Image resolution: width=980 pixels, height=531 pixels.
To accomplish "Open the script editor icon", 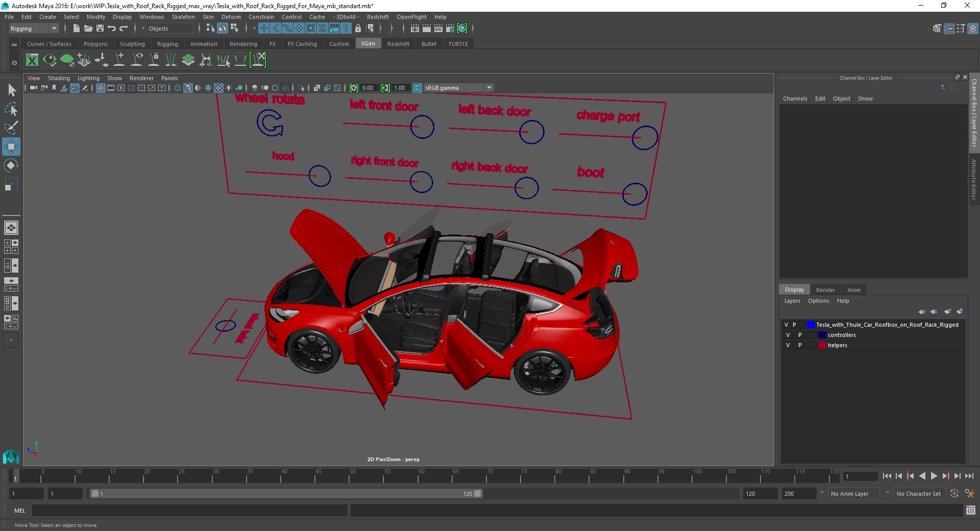I will pyautogui.click(x=970, y=510).
